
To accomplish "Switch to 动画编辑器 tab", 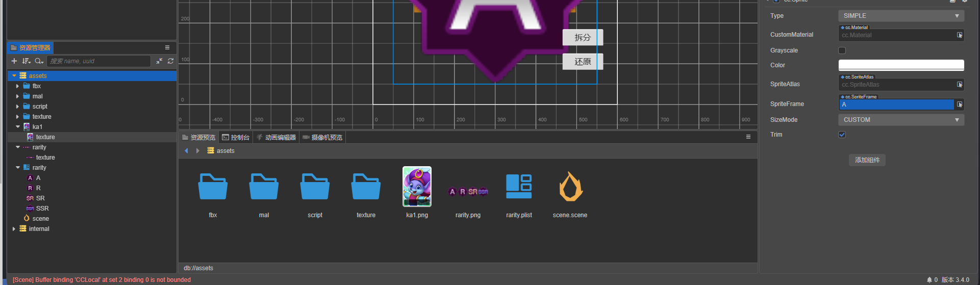I will [276, 137].
